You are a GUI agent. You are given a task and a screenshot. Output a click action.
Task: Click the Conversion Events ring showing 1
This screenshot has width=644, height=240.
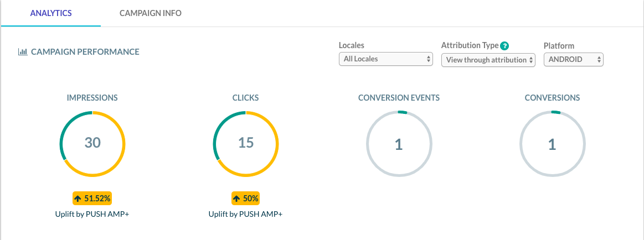[399, 144]
